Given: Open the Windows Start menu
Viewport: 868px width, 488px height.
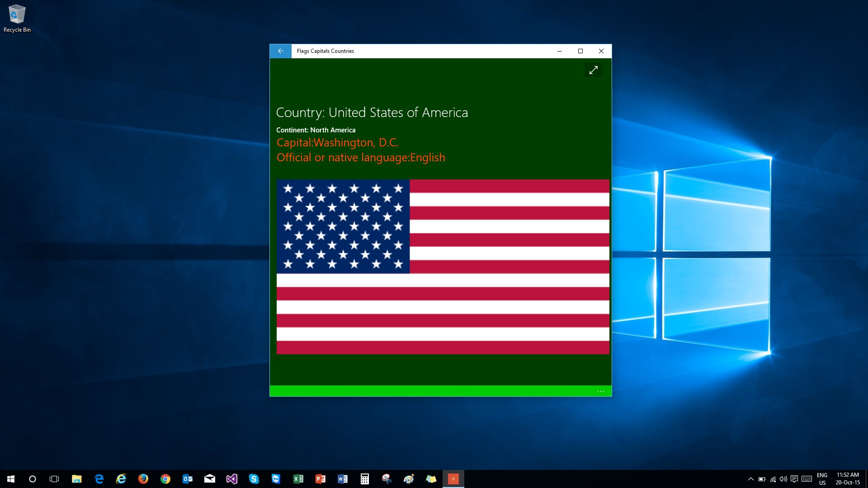Looking at the screenshot, I should [x=11, y=479].
